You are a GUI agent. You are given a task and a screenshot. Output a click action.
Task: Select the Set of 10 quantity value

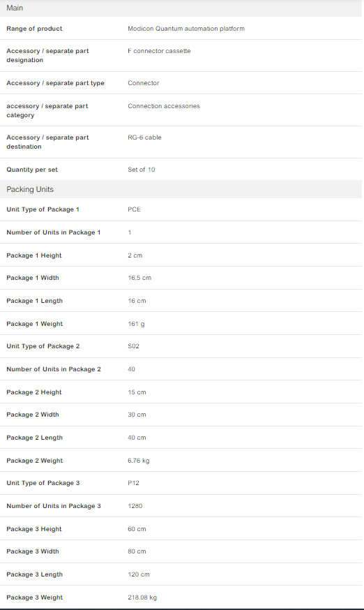click(141, 170)
